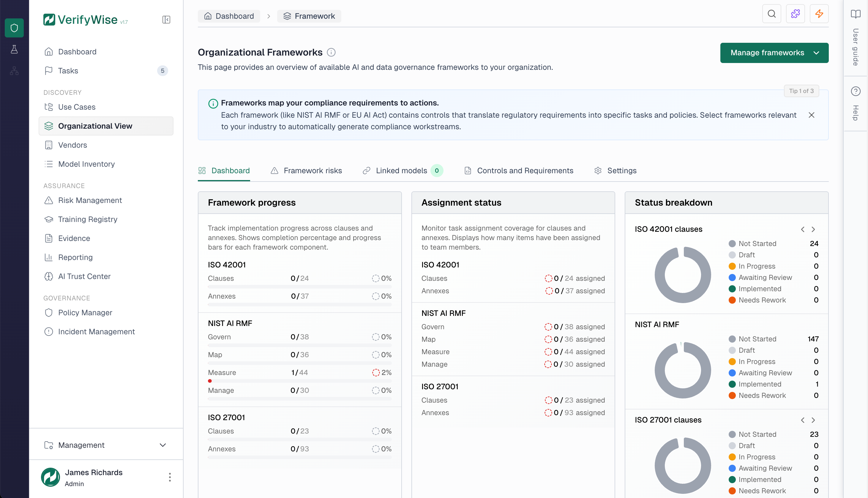Screen dimensions: 868x498
Task: Select the flask icon in the dark sidebar
Action: coord(14,49)
